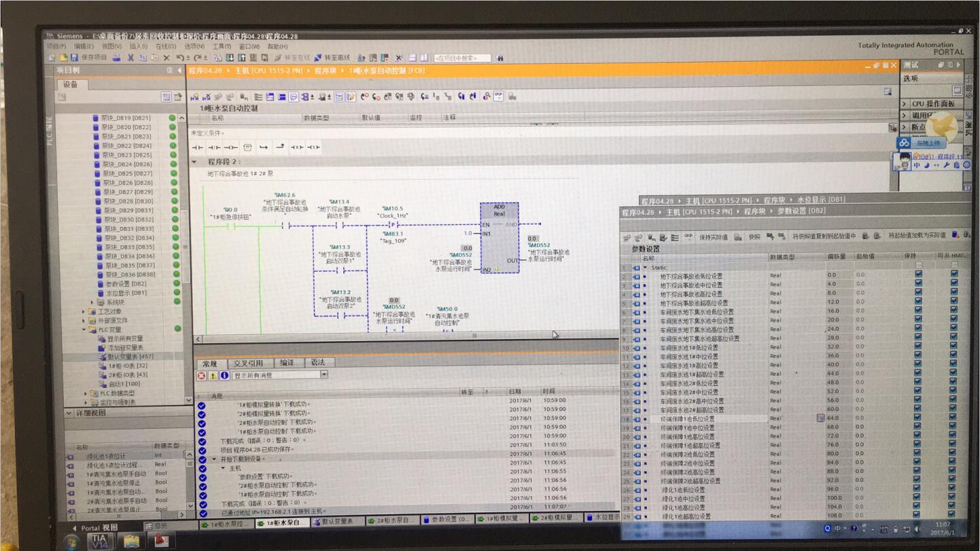Click the monitoring glasses icon in the DB2 toolbar
The width and height of the screenshot is (980, 551).
tap(688, 236)
